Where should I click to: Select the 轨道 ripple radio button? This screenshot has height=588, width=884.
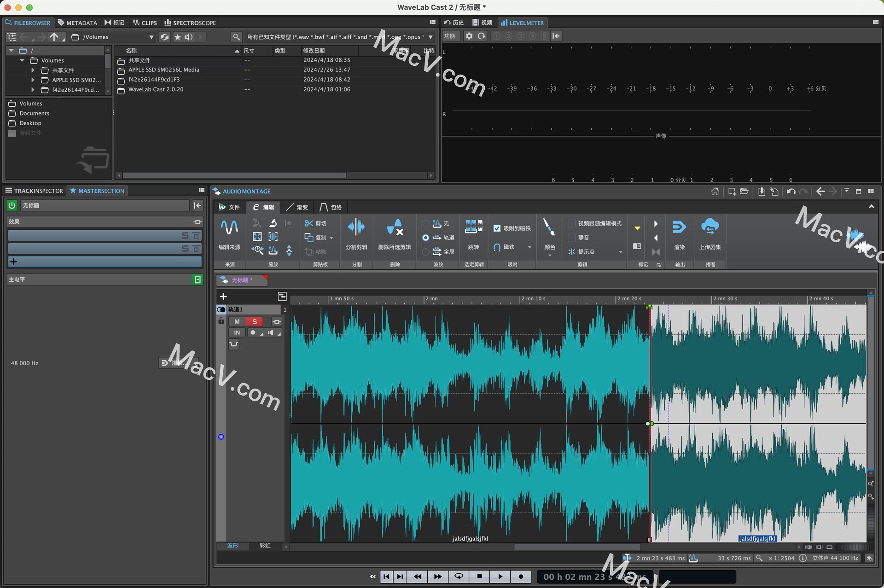point(426,238)
